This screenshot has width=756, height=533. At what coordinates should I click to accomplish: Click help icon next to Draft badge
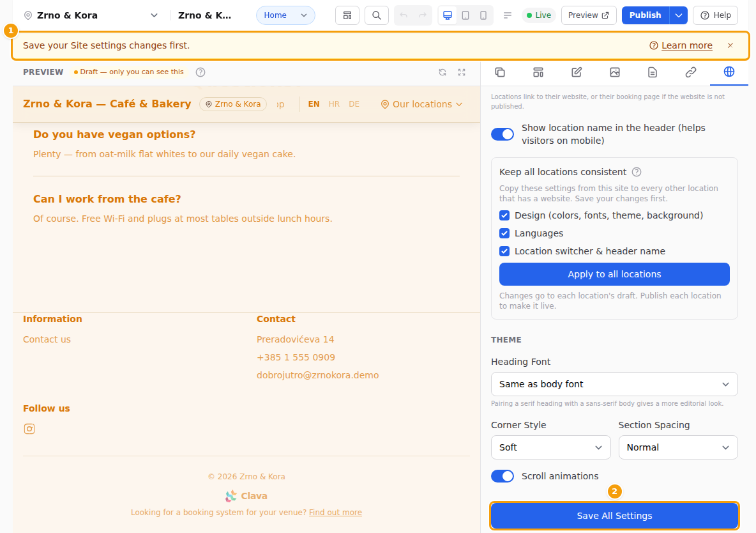point(200,72)
